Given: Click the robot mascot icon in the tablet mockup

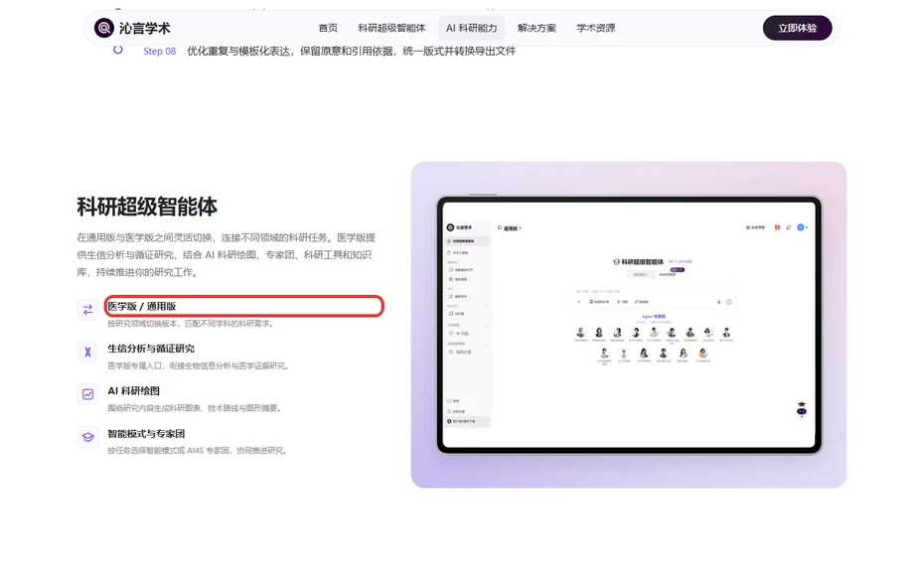Looking at the screenshot, I should click(x=802, y=409).
